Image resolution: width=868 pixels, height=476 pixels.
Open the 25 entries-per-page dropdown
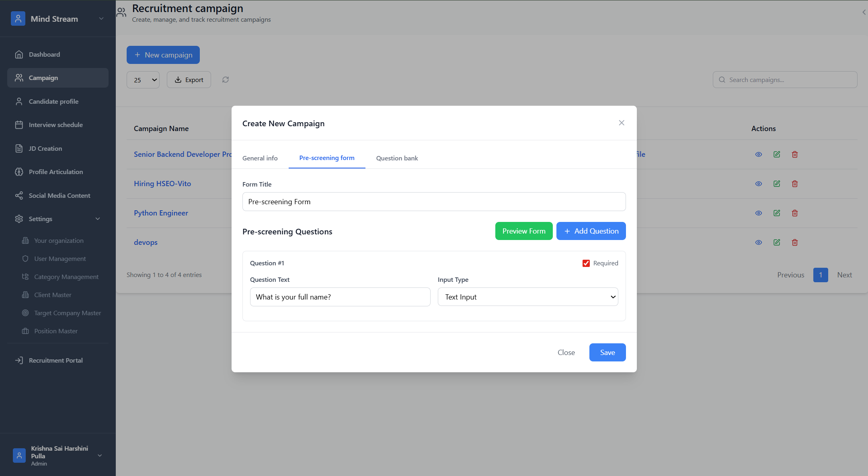[x=143, y=80]
